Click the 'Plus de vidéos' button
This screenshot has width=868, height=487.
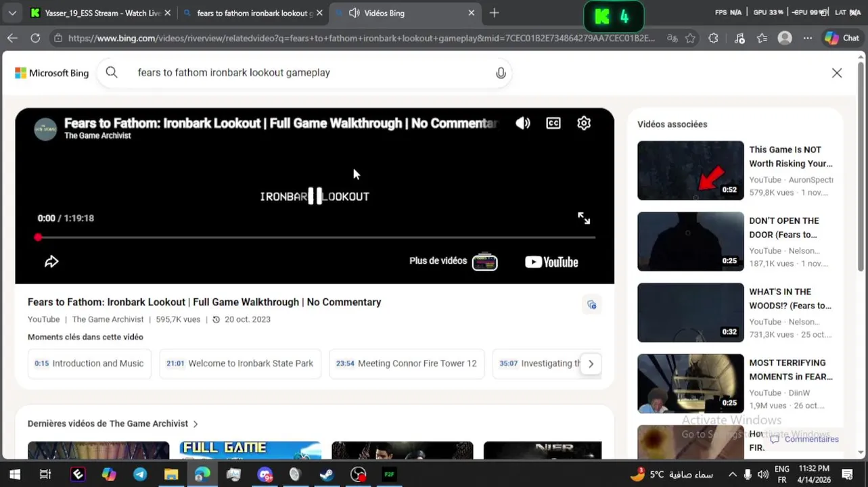pos(453,261)
